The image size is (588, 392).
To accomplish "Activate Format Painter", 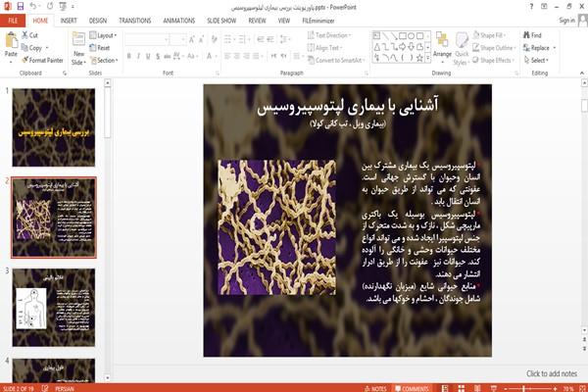I will tap(42, 60).
